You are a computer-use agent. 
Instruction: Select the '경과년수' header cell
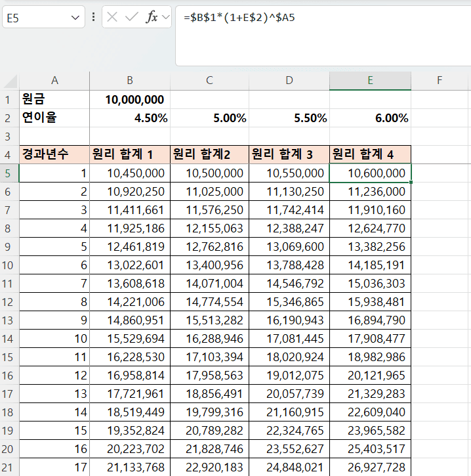54,155
